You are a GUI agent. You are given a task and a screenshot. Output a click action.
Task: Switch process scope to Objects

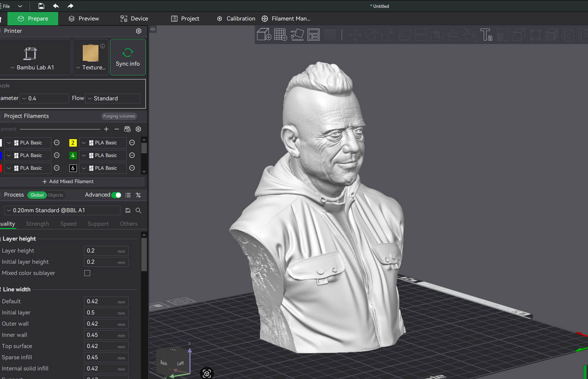[56, 195]
